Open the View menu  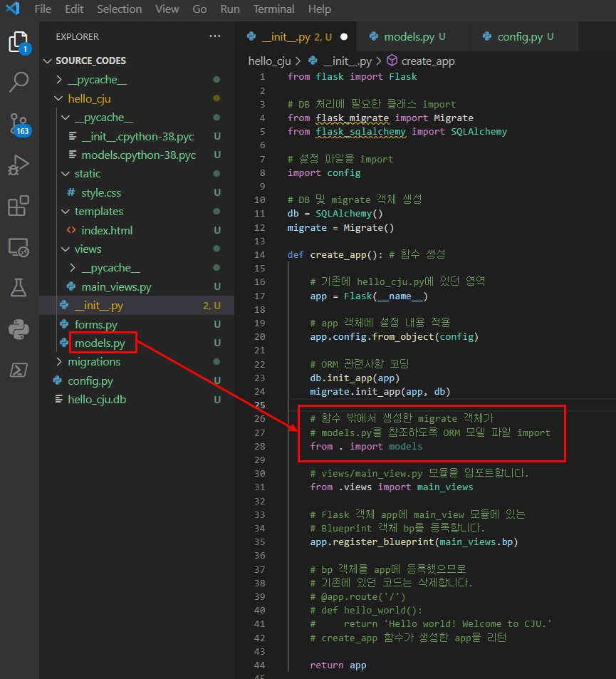click(167, 9)
